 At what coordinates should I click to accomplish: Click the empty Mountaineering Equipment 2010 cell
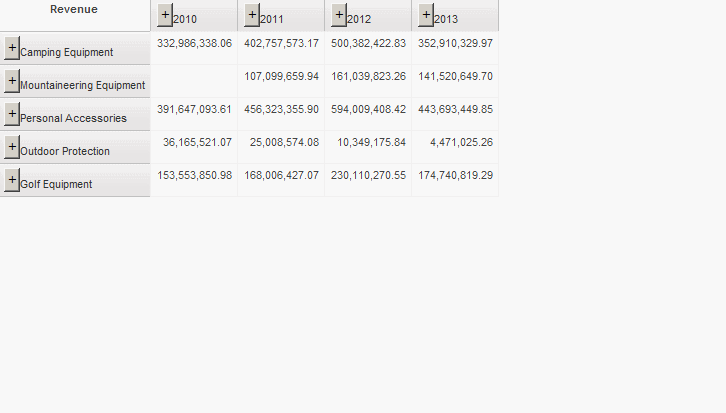pos(194,81)
